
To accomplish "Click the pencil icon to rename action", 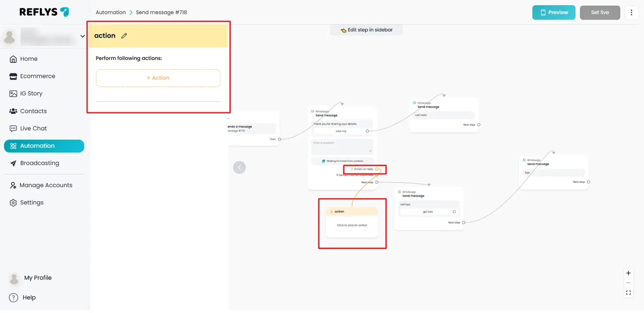I will point(124,36).
